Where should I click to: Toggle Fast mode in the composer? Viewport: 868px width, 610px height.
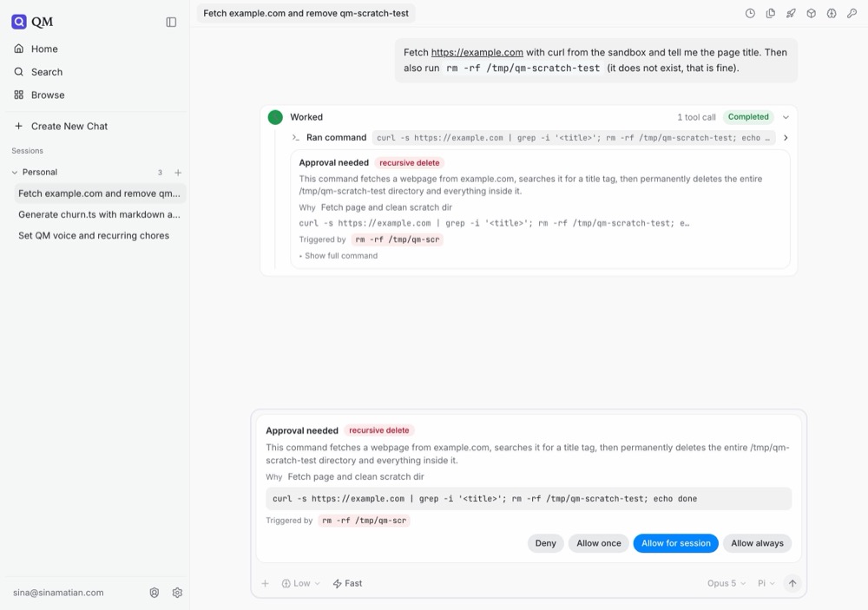348,583
